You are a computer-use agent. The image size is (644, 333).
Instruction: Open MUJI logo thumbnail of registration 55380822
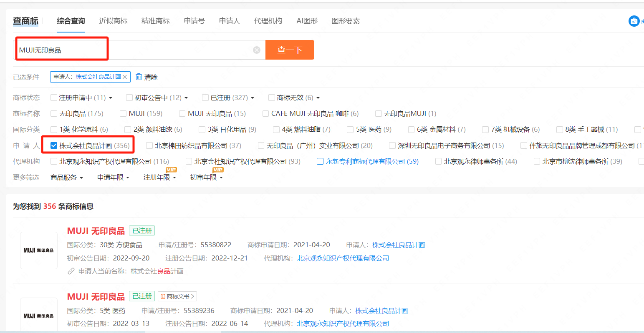(x=39, y=250)
